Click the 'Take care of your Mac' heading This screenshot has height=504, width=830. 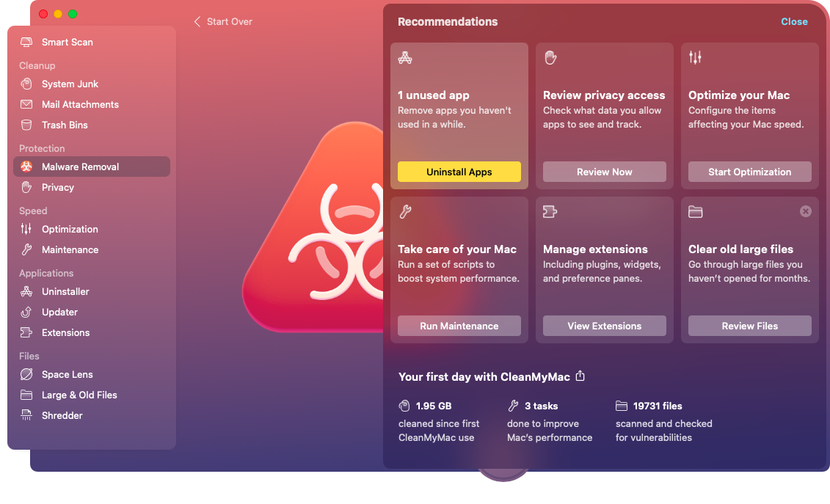(457, 249)
